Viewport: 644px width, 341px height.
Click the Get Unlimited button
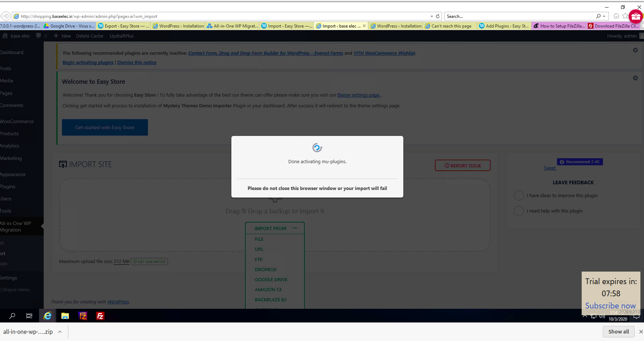click(149, 262)
